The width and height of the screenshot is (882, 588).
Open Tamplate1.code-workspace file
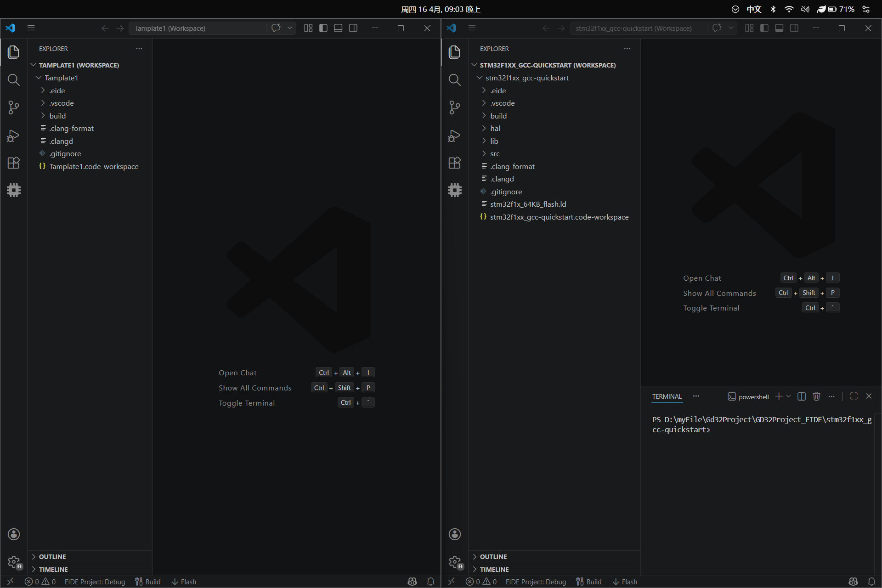(x=94, y=166)
